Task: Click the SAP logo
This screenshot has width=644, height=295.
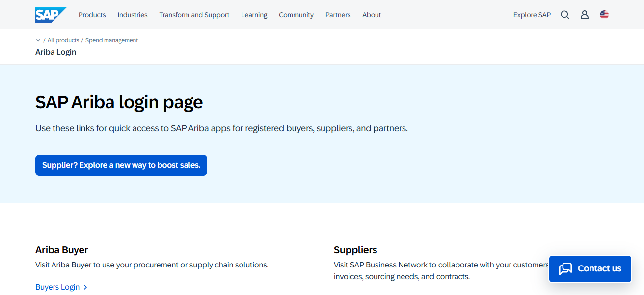Action: point(50,15)
